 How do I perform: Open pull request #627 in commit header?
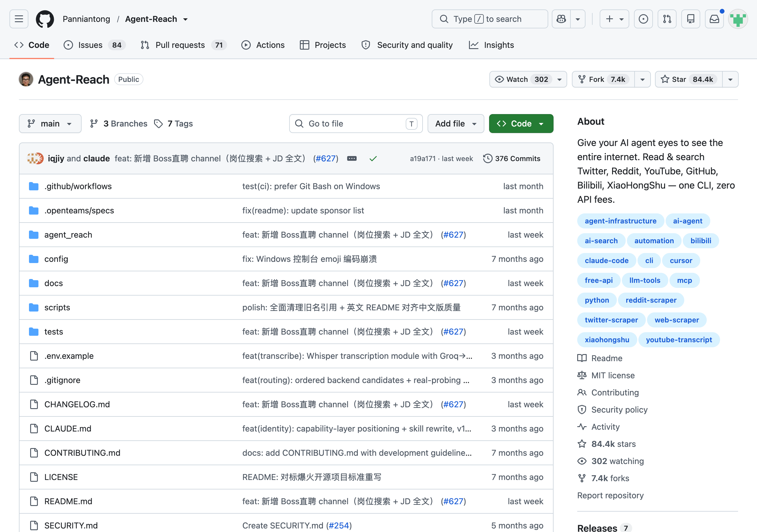pos(326,158)
